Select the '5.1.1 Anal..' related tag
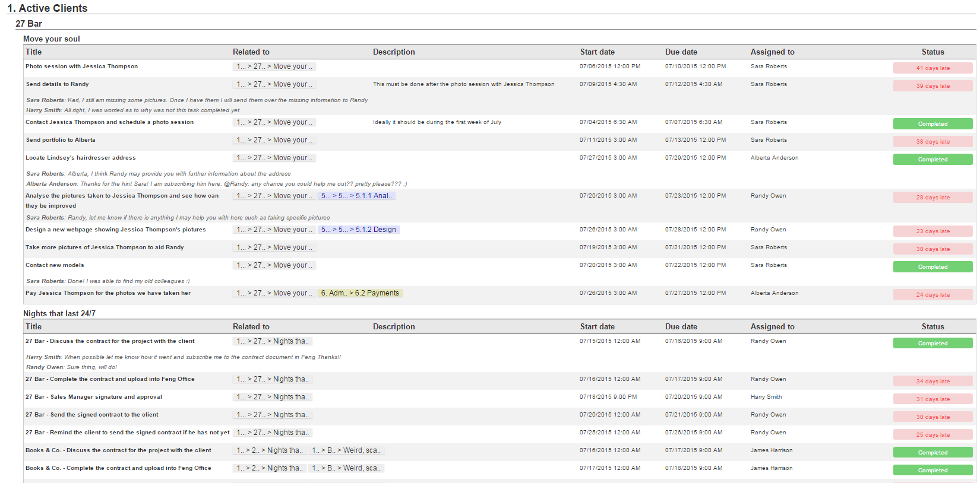 coord(356,196)
